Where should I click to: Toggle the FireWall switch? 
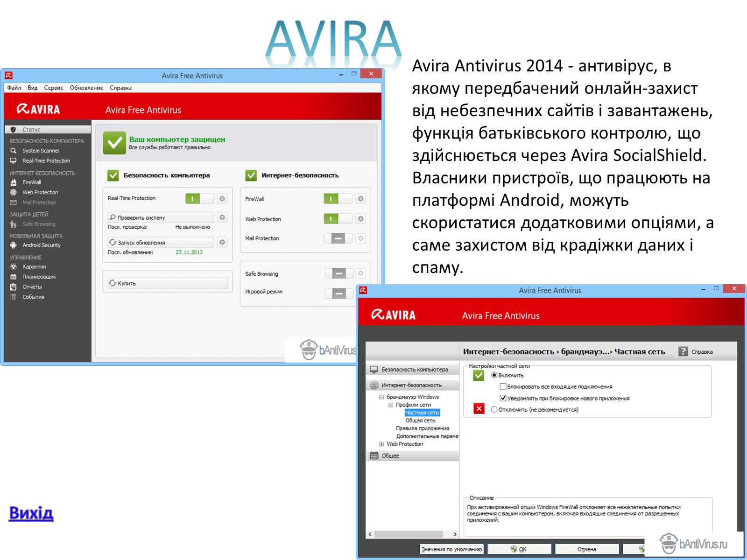tap(338, 199)
